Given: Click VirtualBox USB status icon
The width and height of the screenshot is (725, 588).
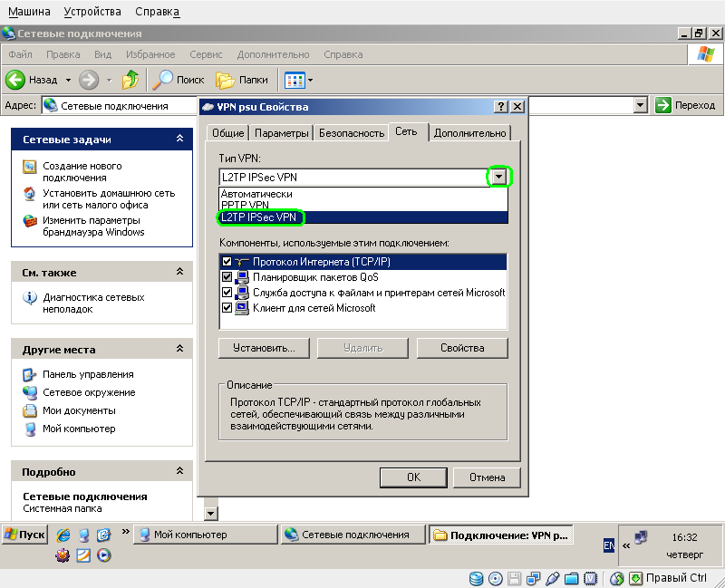Looking at the screenshot, I should [x=553, y=578].
